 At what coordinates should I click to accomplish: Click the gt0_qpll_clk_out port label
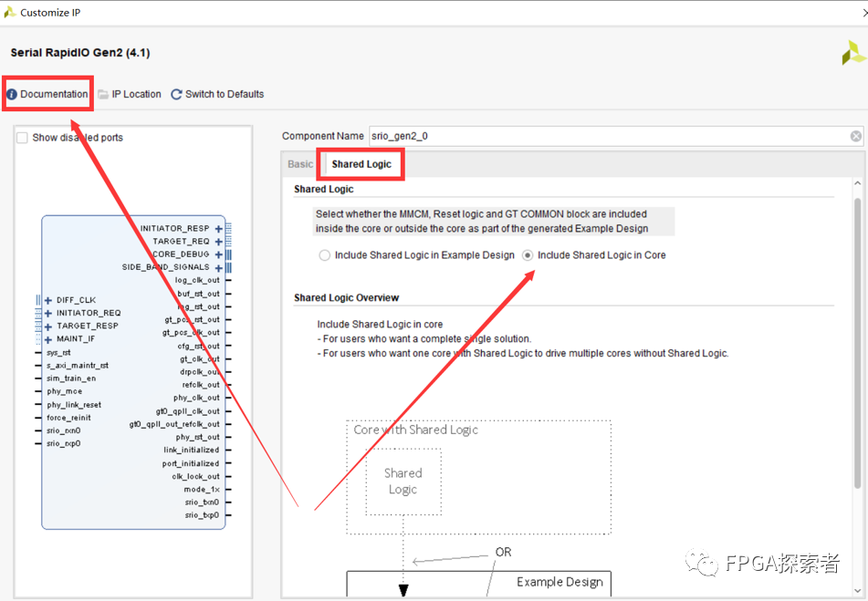pyautogui.click(x=188, y=411)
